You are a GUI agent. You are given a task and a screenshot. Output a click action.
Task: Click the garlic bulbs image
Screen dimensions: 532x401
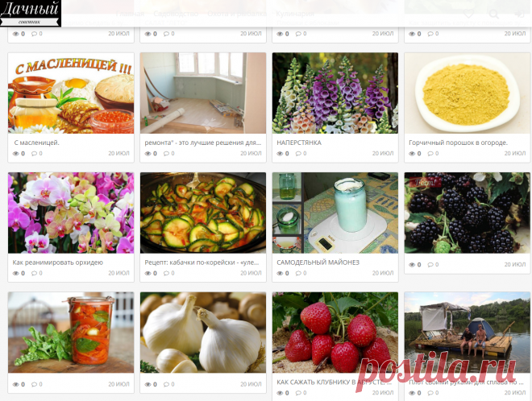[x=203, y=333]
